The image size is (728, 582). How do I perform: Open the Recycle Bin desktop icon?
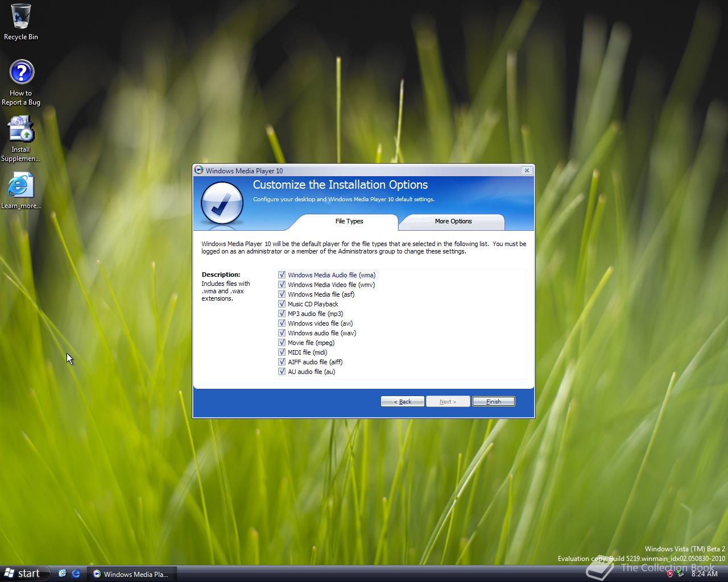pos(21,23)
